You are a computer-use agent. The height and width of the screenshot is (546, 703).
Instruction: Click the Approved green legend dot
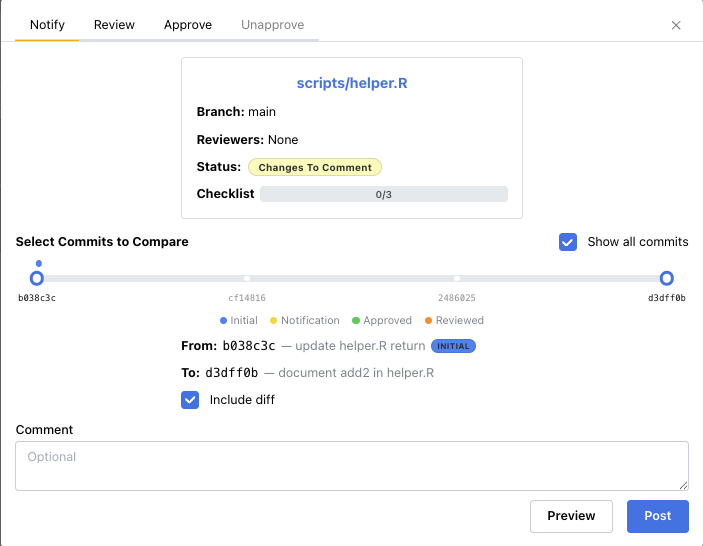tap(355, 321)
